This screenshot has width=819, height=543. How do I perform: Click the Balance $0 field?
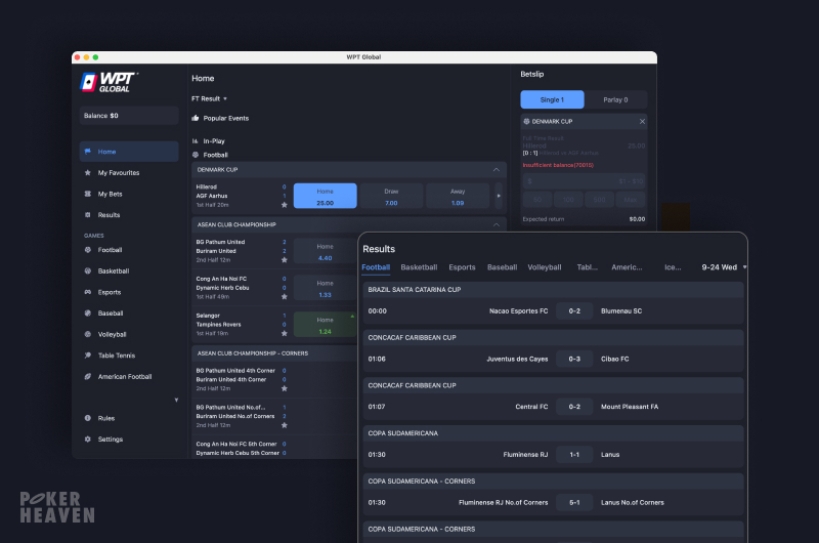pyautogui.click(x=129, y=115)
